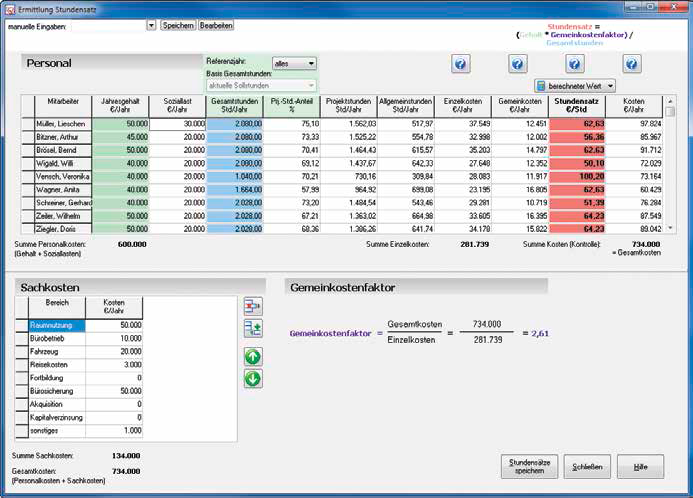The width and height of the screenshot is (693, 498).
Task: Click the Stundensatz €/Std column header
Action: tap(577, 106)
